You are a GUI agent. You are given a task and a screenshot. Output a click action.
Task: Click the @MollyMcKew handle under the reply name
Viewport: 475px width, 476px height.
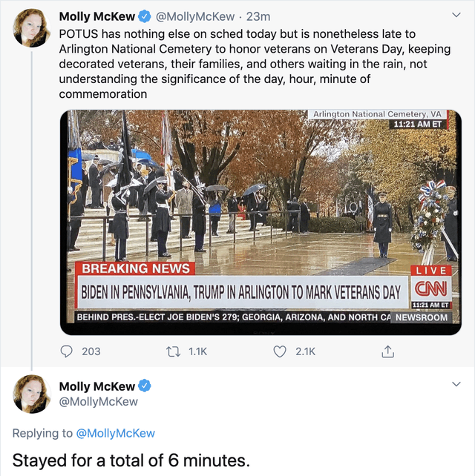[x=98, y=402]
